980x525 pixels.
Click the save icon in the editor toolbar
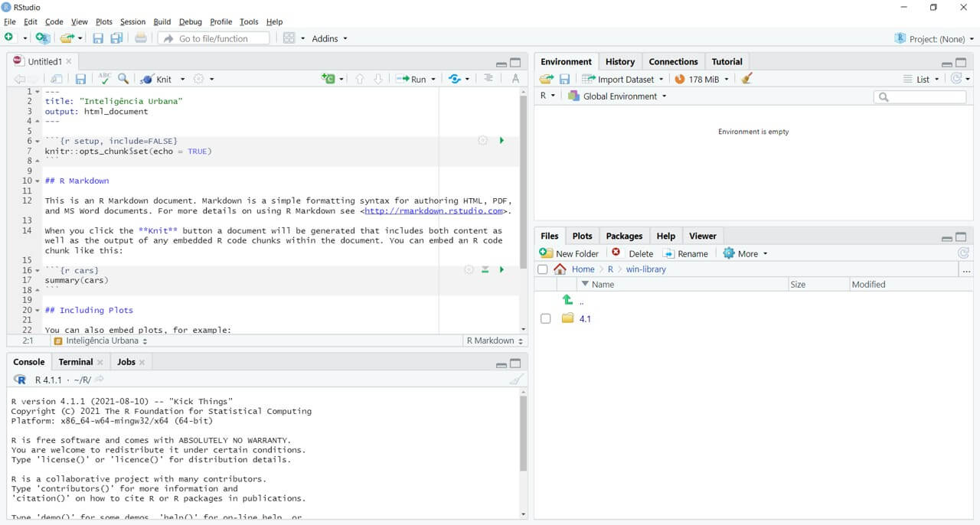[x=80, y=79]
